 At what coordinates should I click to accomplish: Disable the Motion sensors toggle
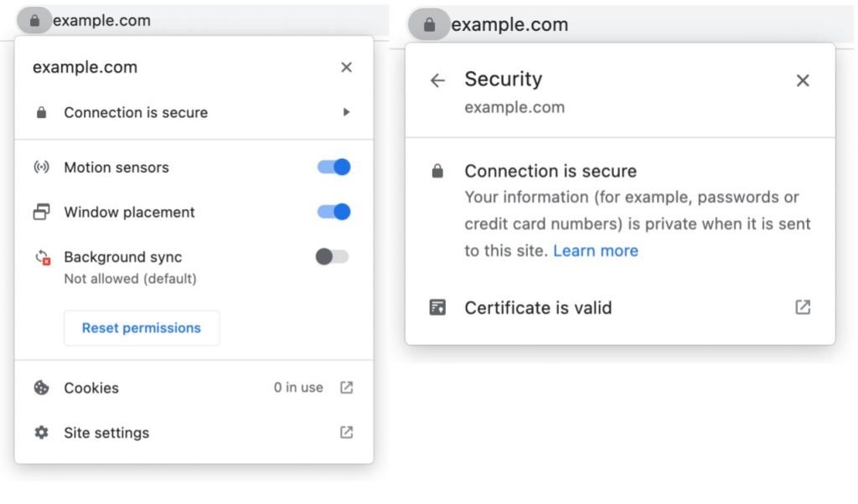pos(333,167)
